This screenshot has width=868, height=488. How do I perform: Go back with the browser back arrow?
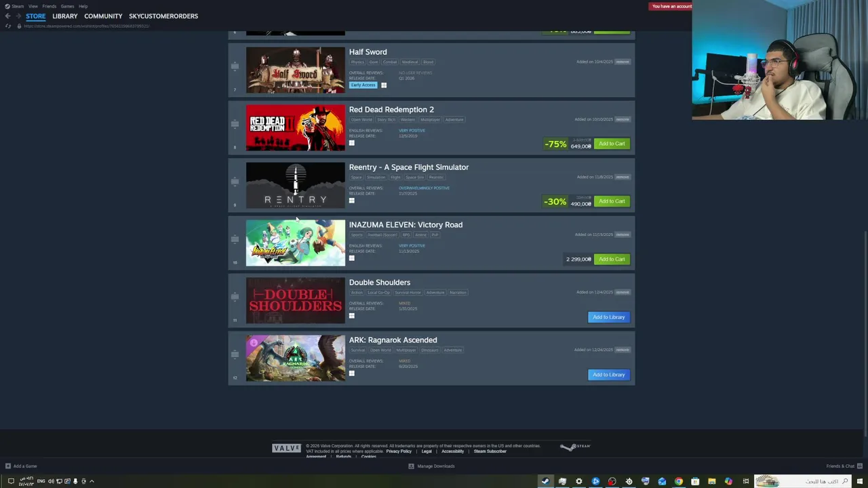(7, 16)
